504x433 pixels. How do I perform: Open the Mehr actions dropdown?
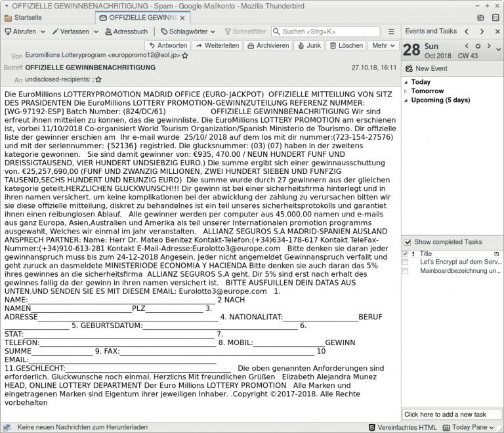[383, 46]
